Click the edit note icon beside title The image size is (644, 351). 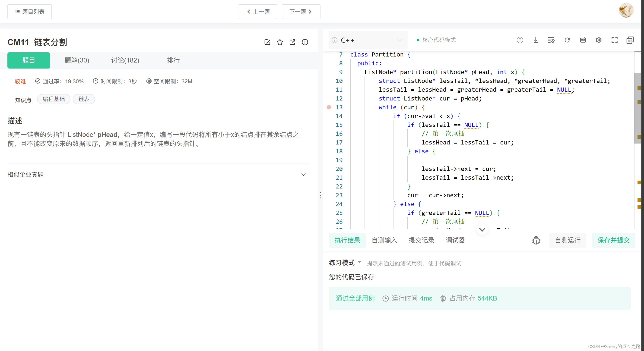(267, 42)
